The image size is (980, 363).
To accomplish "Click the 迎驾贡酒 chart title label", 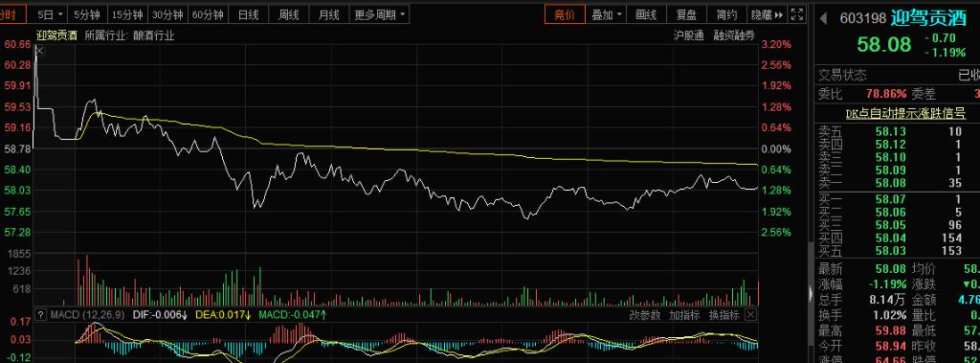I will 56,35.
